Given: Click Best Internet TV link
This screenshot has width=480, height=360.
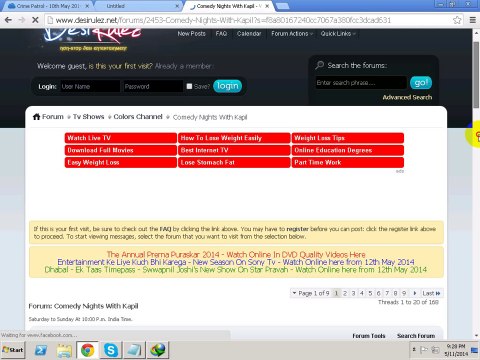Looking at the screenshot, I should 234,150.
